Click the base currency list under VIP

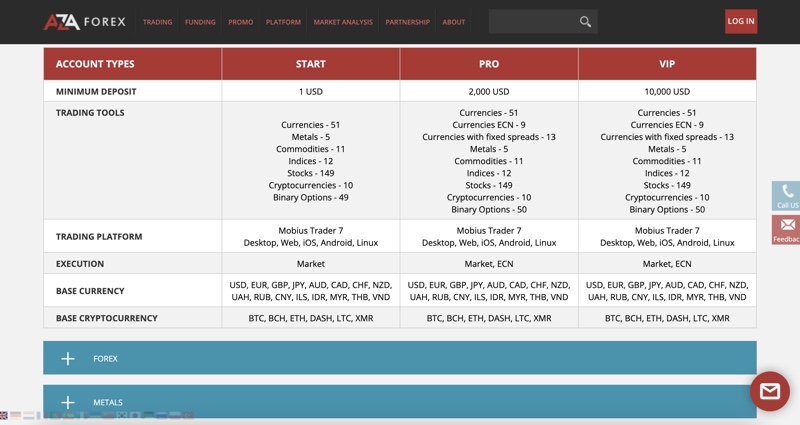(667, 291)
